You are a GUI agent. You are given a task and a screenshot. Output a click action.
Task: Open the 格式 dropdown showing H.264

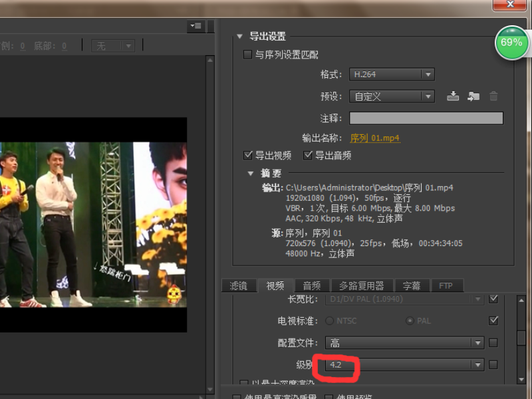[392, 74]
